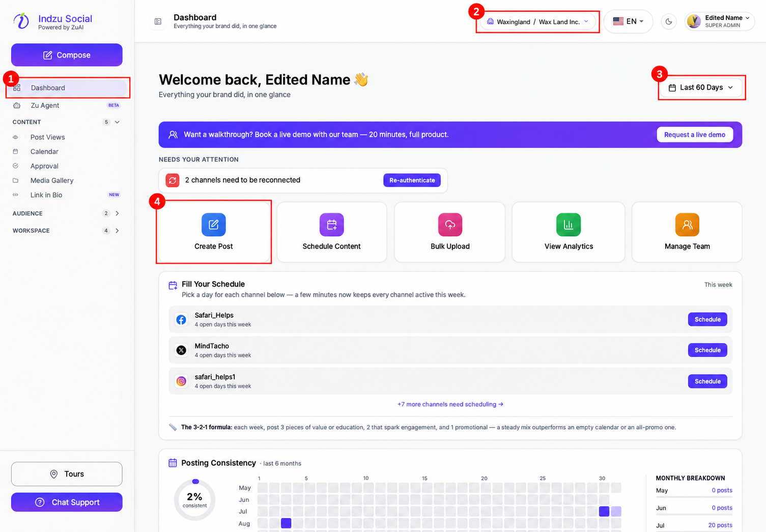Open Zu Agent in the sidebar

tap(67, 105)
